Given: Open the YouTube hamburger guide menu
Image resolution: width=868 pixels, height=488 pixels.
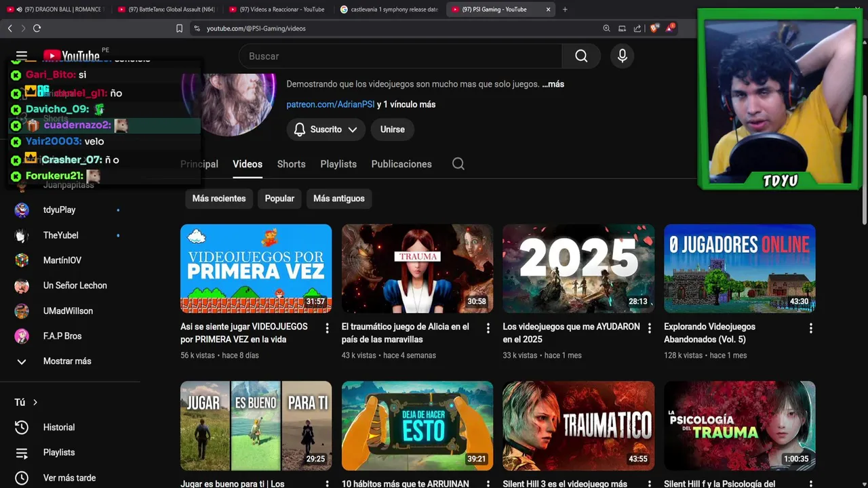Looking at the screenshot, I should pyautogui.click(x=22, y=56).
